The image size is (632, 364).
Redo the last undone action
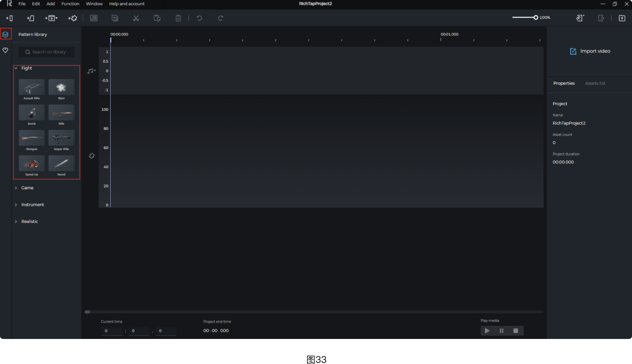point(220,18)
